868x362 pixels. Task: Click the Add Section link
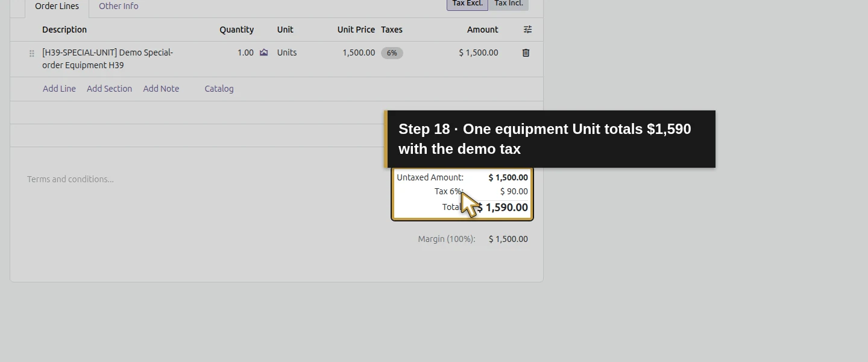coord(109,89)
